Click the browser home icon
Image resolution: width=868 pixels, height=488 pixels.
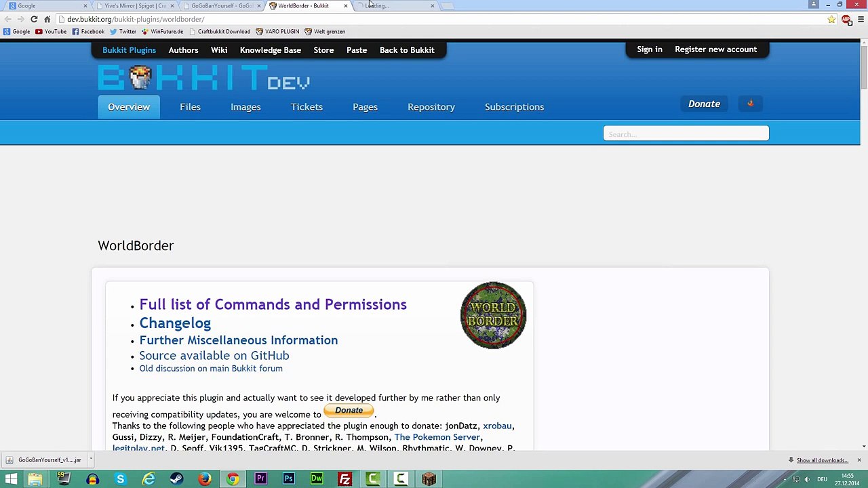tap(47, 19)
